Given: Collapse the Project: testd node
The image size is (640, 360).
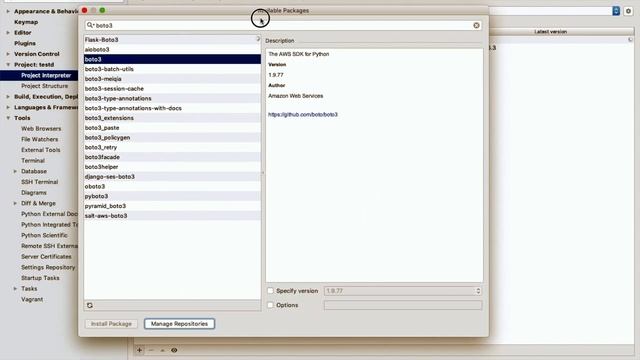Looking at the screenshot, I should click(x=8, y=64).
